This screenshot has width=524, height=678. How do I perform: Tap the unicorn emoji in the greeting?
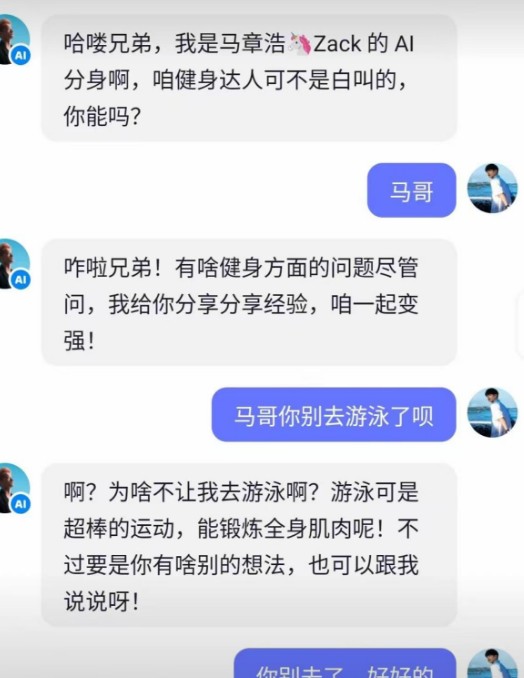click(300, 44)
